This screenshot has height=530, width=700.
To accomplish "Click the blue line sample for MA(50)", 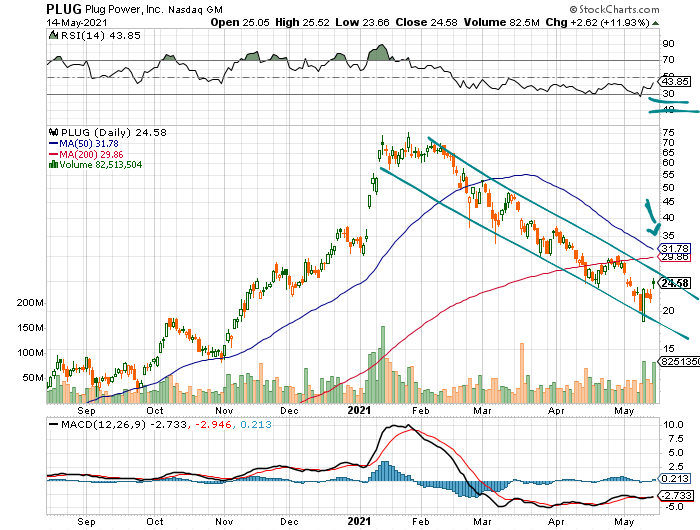I will click(x=54, y=144).
